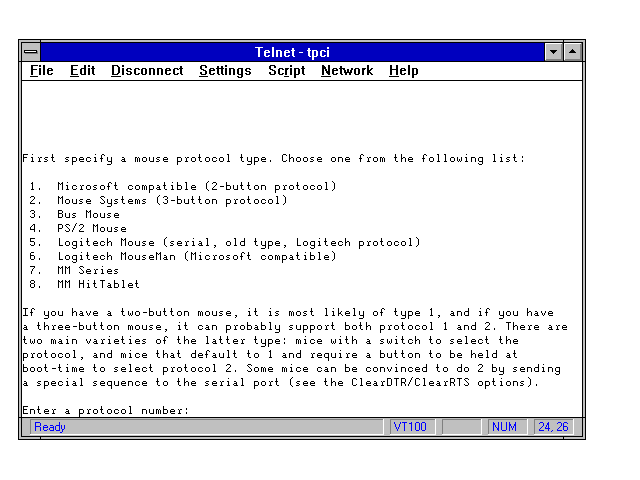Viewport: 640px width, 480px height.
Task: Click the Microsoft compatible option line
Action: 196,186
